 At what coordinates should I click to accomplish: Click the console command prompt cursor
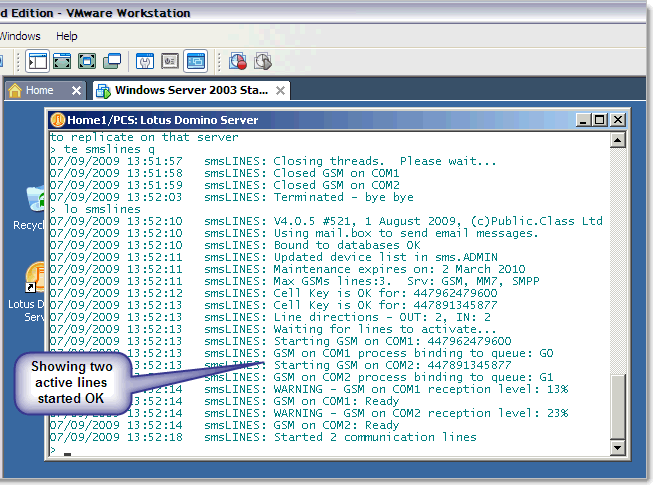coord(67,454)
